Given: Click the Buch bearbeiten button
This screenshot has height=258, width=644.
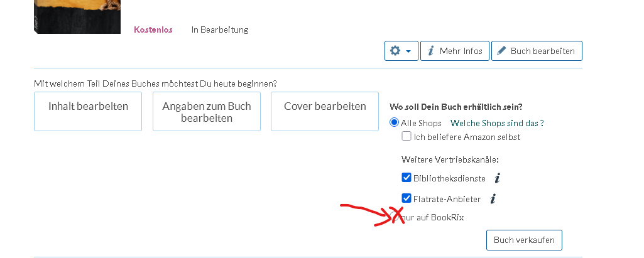Looking at the screenshot, I should tap(537, 51).
